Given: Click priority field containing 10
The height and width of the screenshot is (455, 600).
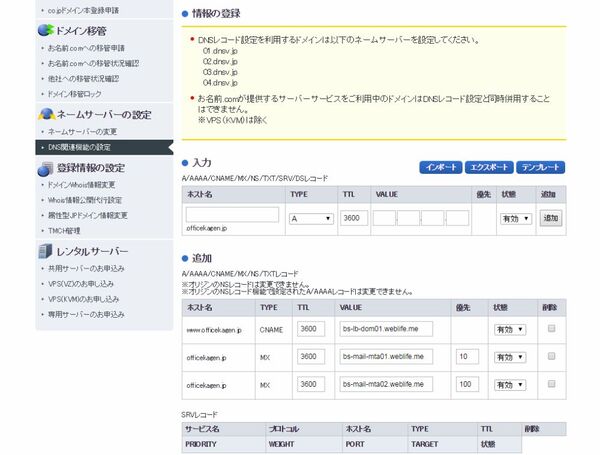Looking at the screenshot, I should tap(467, 357).
